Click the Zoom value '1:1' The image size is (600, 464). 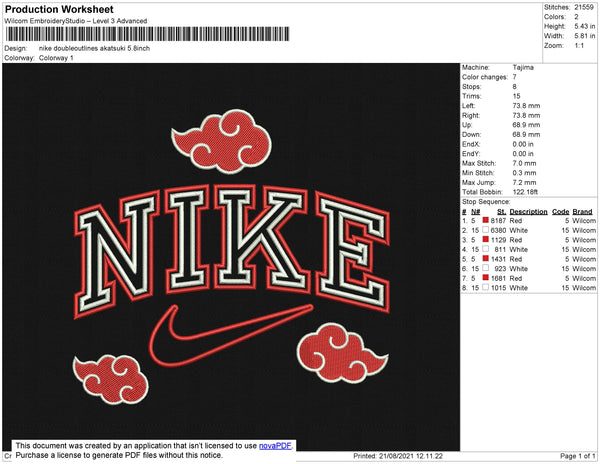coord(579,46)
